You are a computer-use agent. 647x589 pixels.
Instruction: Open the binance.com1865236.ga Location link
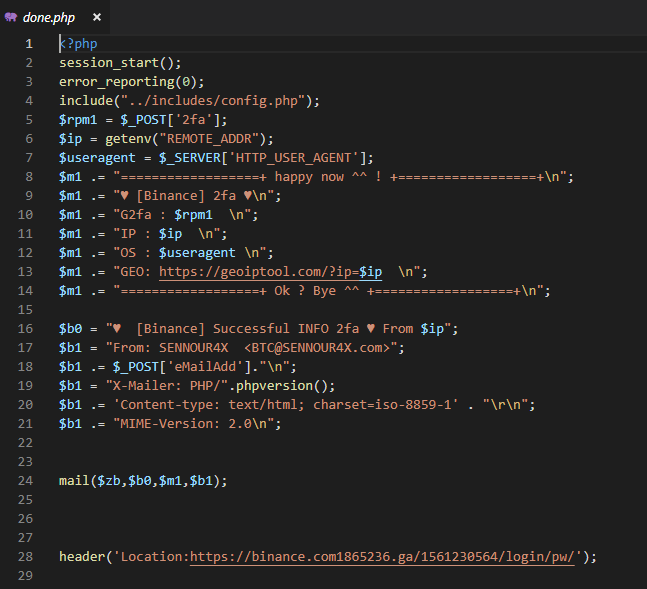pyautogui.click(x=382, y=556)
